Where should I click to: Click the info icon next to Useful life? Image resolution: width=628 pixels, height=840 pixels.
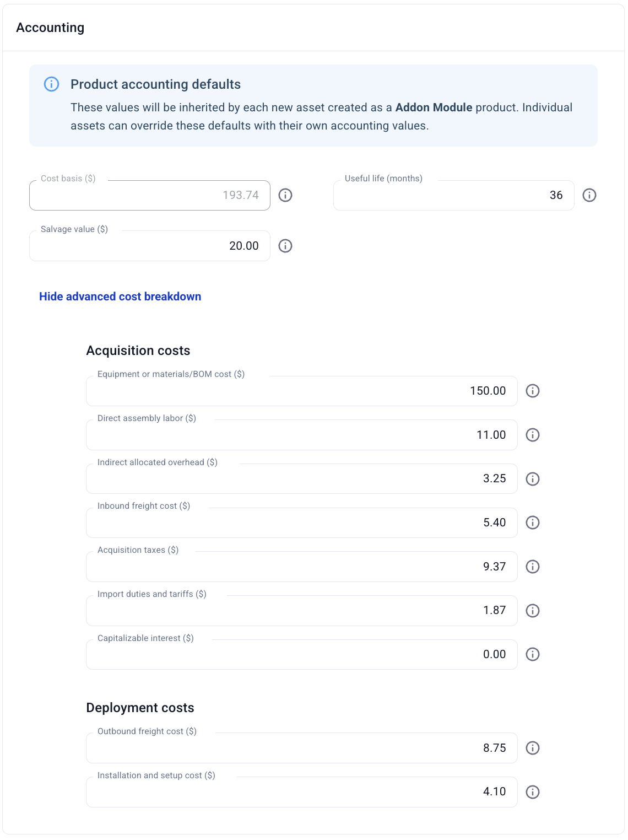tap(589, 195)
